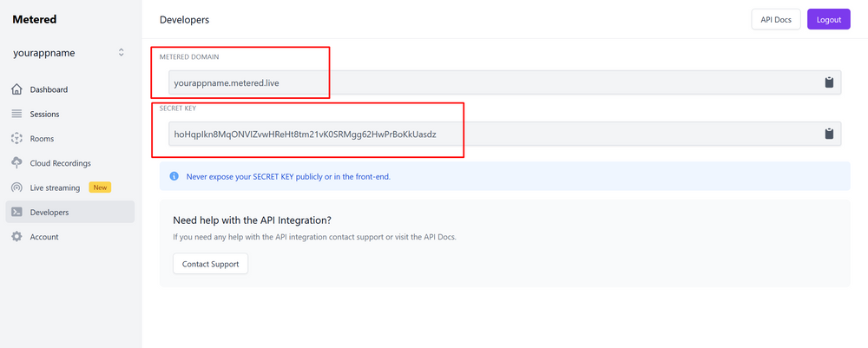Log out using the Logout button
The image size is (868, 348).
tap(829, 19)
